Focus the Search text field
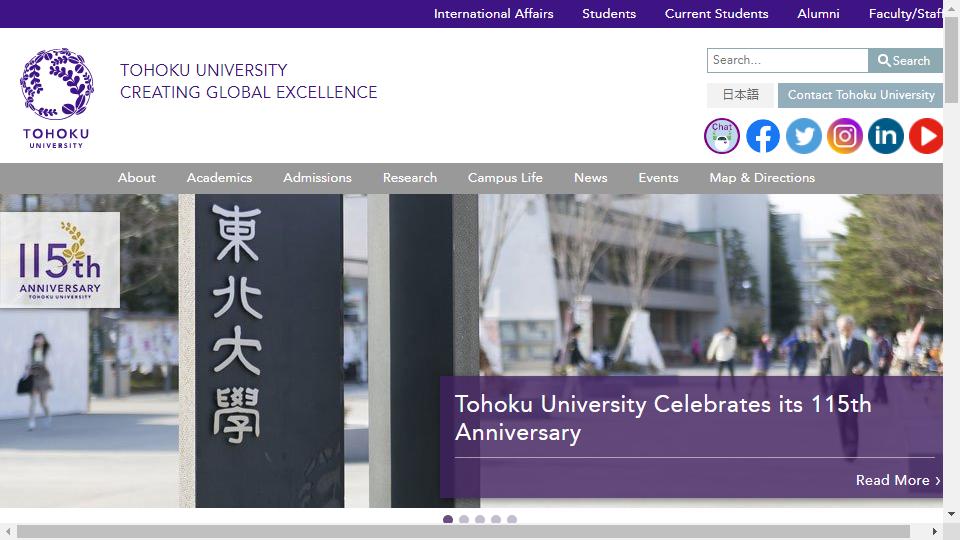The image size is (960, 540). tap(787, 61)
